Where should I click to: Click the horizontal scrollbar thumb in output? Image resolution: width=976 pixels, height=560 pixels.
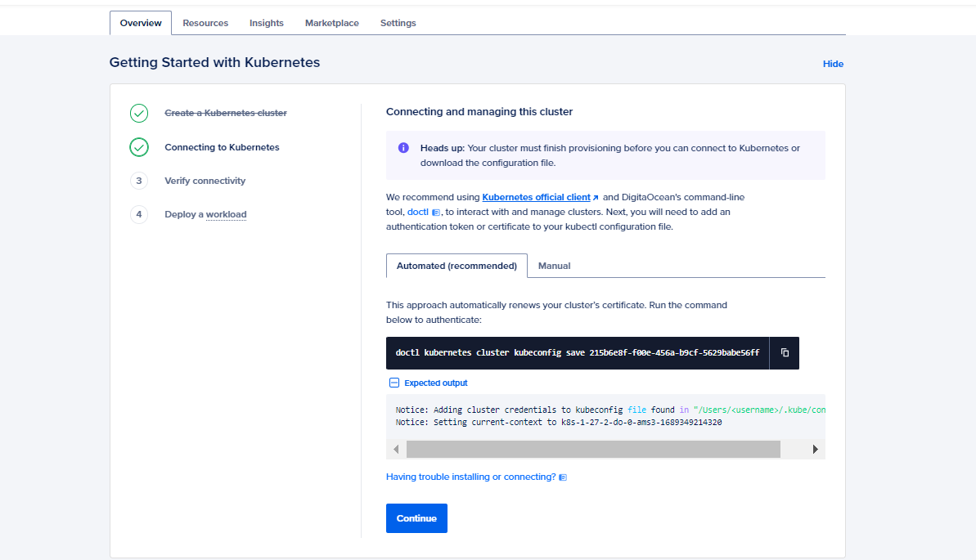click(x=593, y=450)
